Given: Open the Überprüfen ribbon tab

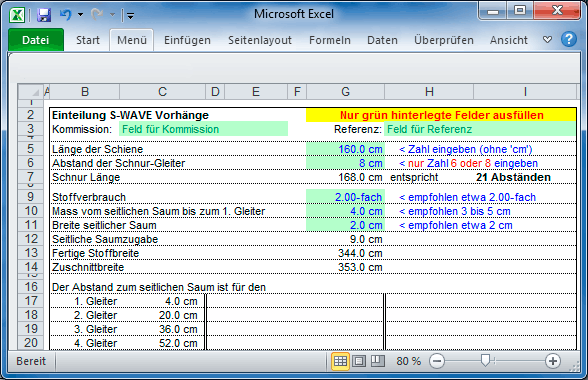Looking at the screenshot, I should 444,40.
